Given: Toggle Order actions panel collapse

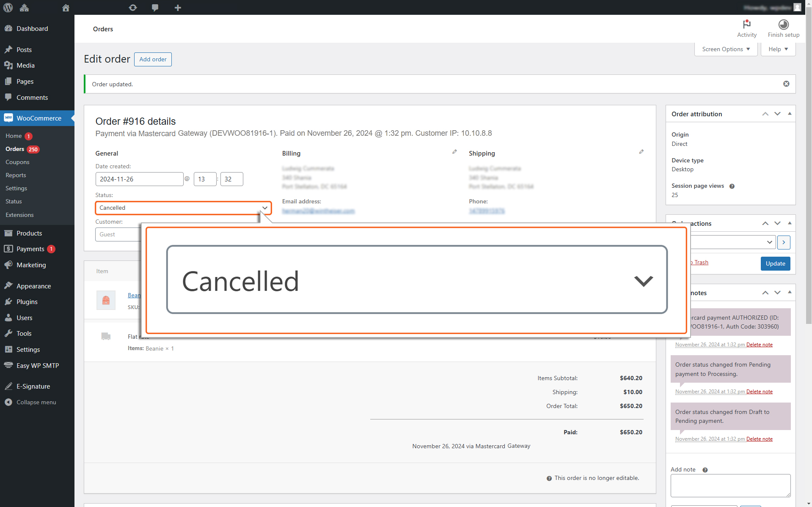Looking at the screenshot, I should tap(790, 223).
